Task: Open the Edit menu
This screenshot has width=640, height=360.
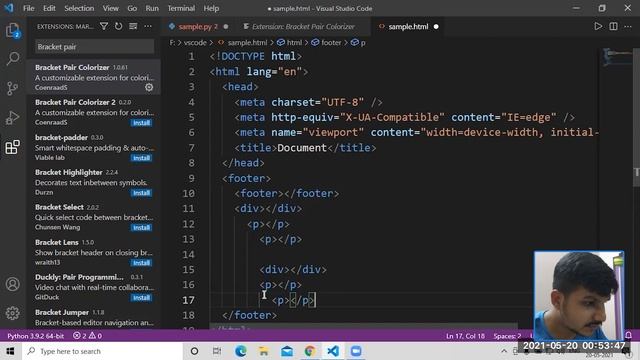Action: click(x=49, y=8)
